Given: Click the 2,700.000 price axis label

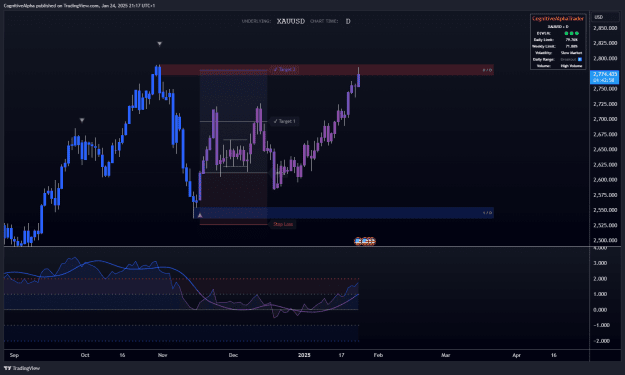Looking at the screenshot, I should 605,119.
